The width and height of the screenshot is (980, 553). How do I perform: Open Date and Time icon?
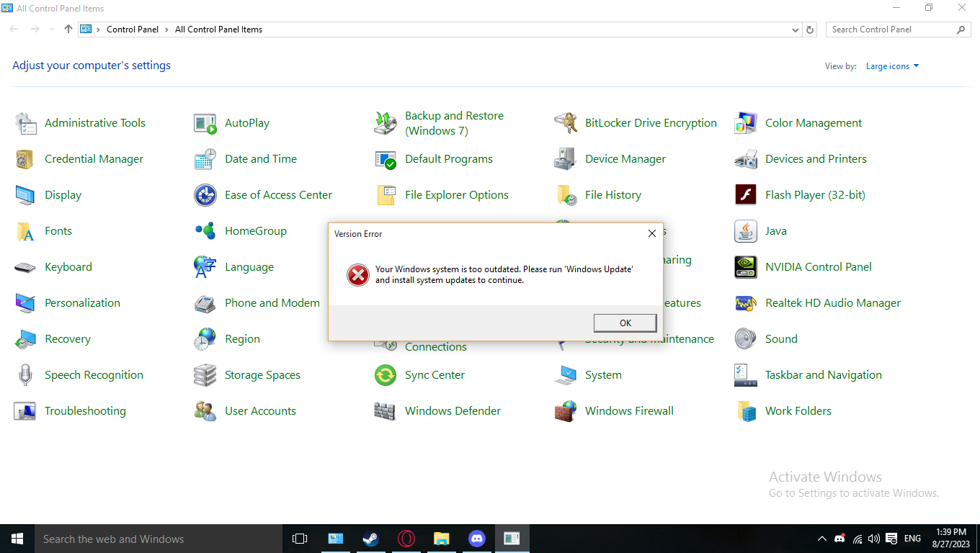[x=205, y=159]
